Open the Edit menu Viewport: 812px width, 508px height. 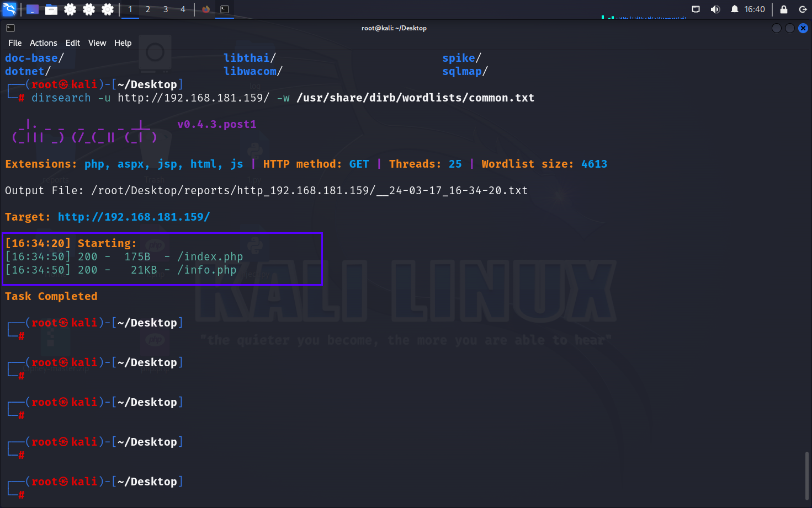coord(73,43)
